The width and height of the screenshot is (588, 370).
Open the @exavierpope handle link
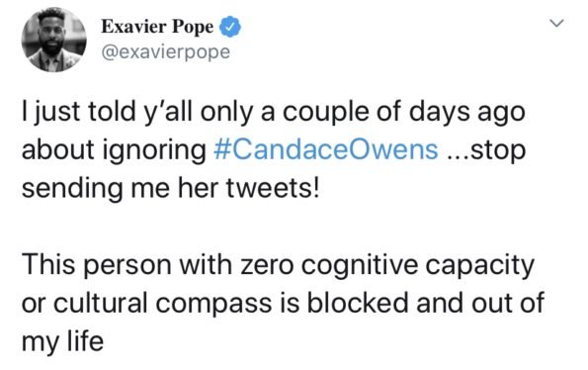point(165,52)
